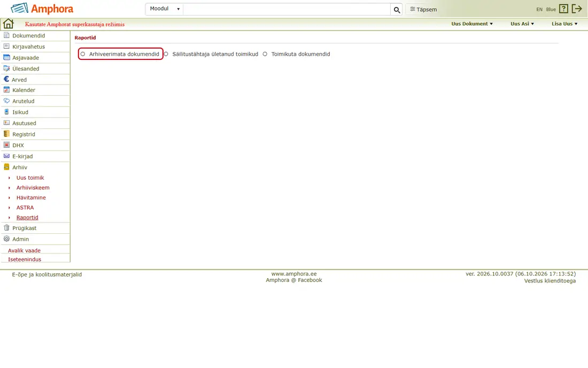Expand the Lisa Uus menu
This screenshot has height=368, width=588.
pos(564,24)
